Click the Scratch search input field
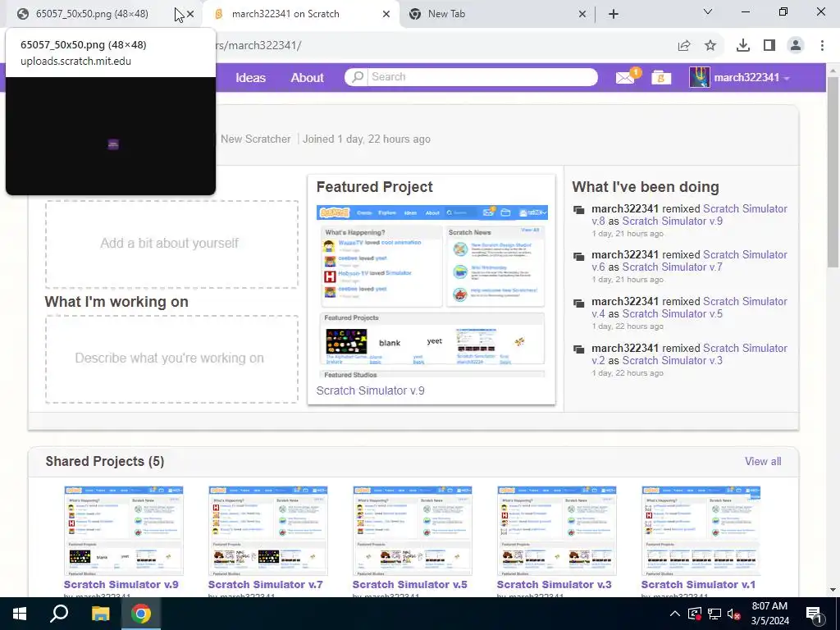 click(482, 76)
